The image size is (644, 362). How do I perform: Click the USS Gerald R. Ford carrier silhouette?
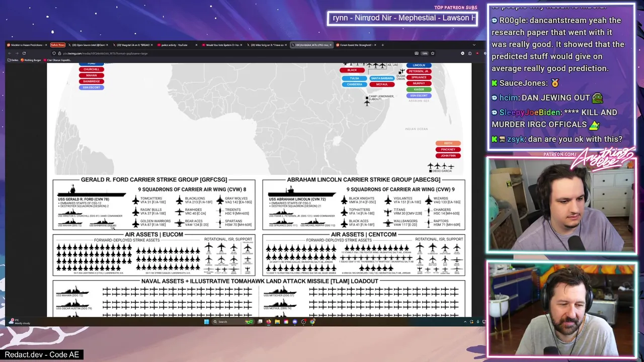tap(91, 192)
